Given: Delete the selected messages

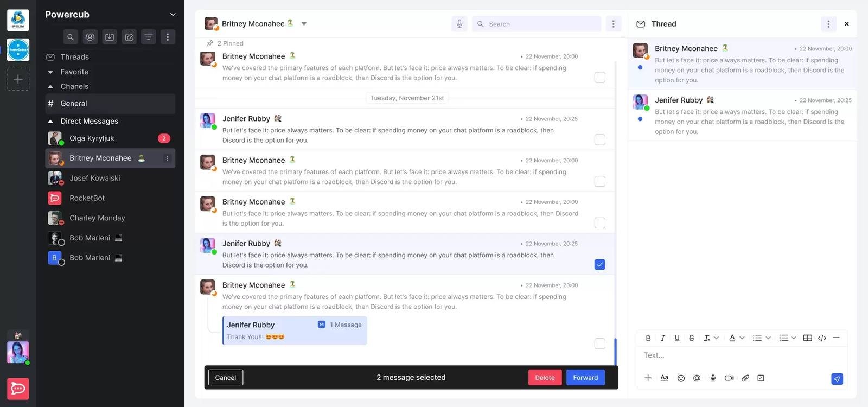Looking at the screenshot, I should coord(545,378).
